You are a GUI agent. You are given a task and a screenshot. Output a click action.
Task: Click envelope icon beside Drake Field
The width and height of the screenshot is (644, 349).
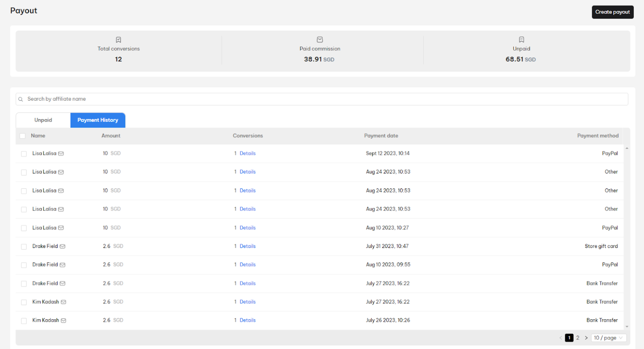click(x=63, y=246)
